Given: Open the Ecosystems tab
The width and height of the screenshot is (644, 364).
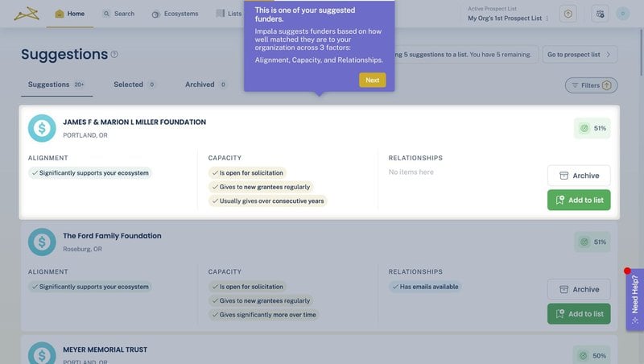Looking at the screenshot, I should coord(175,14).
